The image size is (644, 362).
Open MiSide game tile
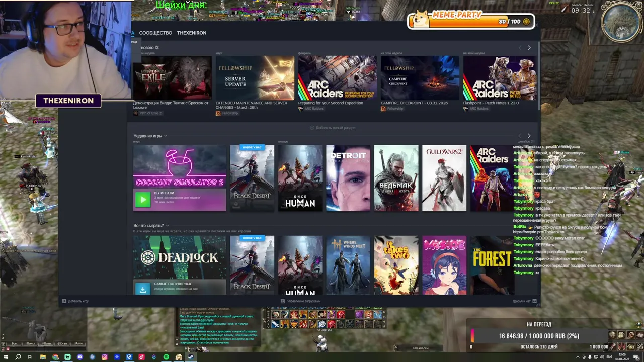pos(444,265)
